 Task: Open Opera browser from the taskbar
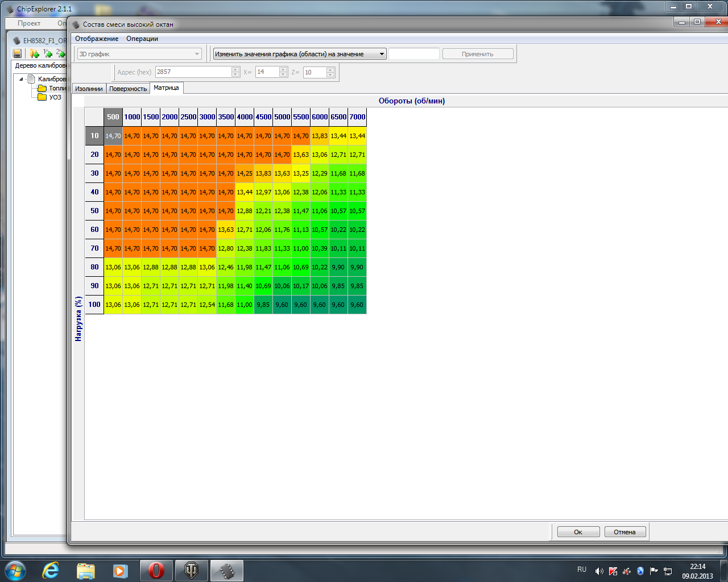click(156, 570)
